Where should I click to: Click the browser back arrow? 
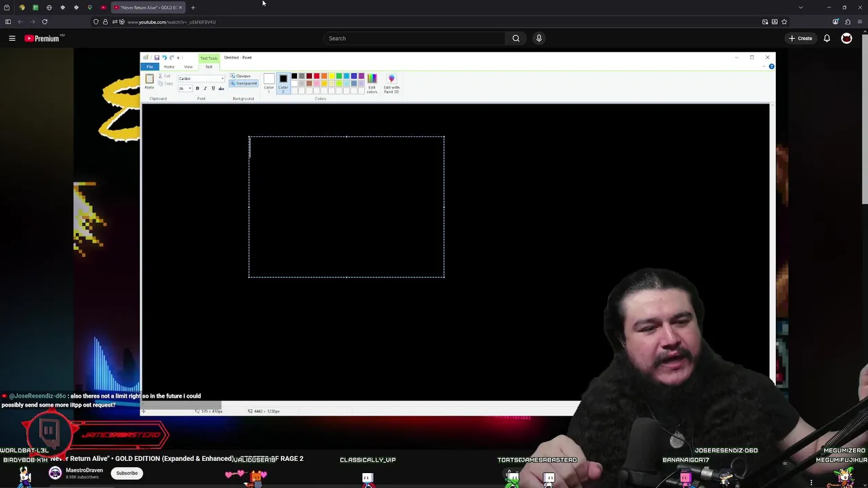point(20,22)
